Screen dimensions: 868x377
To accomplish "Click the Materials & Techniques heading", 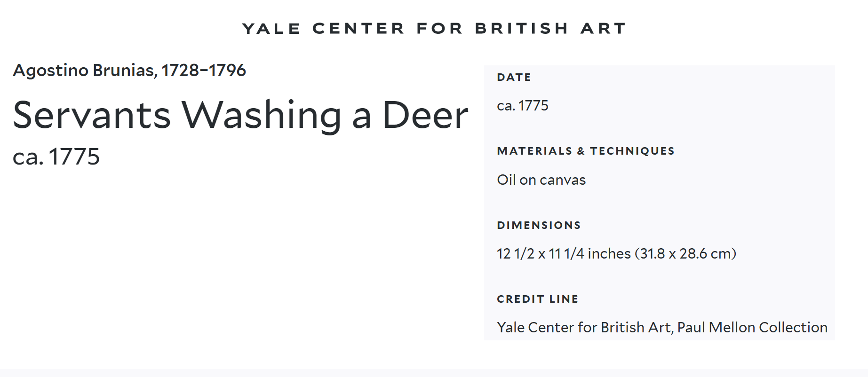I will click(585, 151).
